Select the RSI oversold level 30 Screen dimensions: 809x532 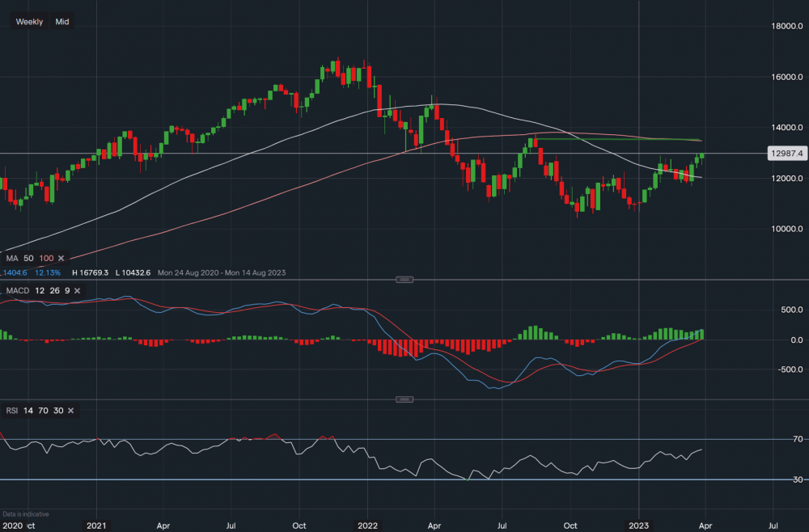point(58,410)
